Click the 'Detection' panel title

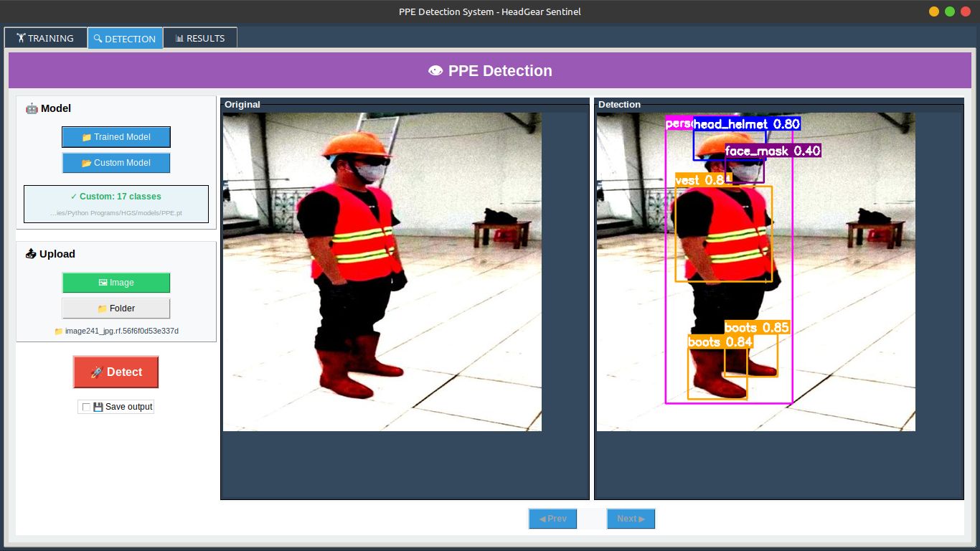click(x=619, y=105)
